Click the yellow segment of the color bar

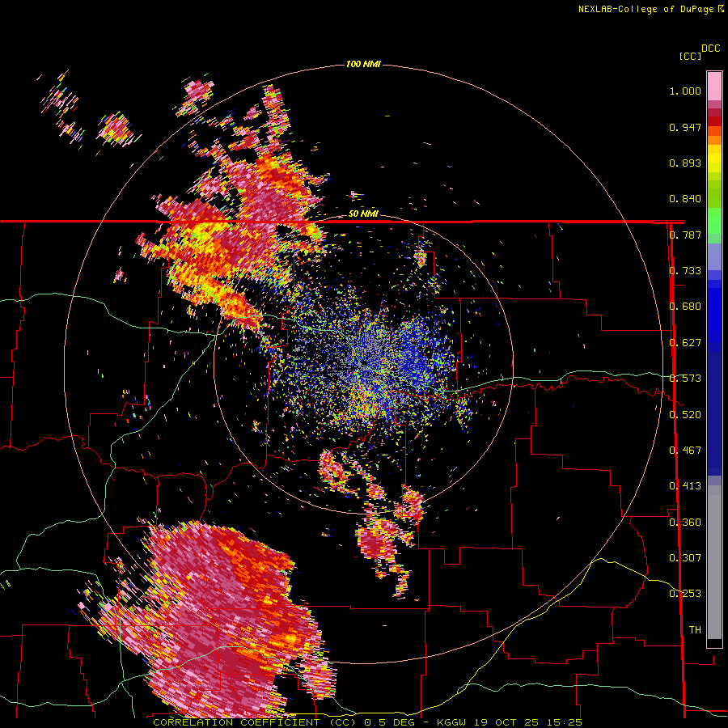(714, 159)
